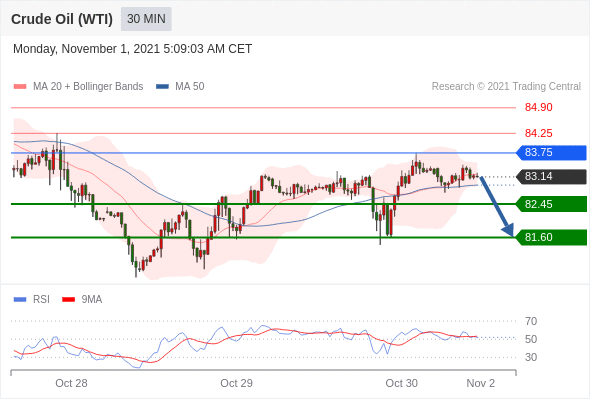Viewport: 590px width, 400px height.
Task: Select the Oct 29 date marker
Action: point(236,383)
